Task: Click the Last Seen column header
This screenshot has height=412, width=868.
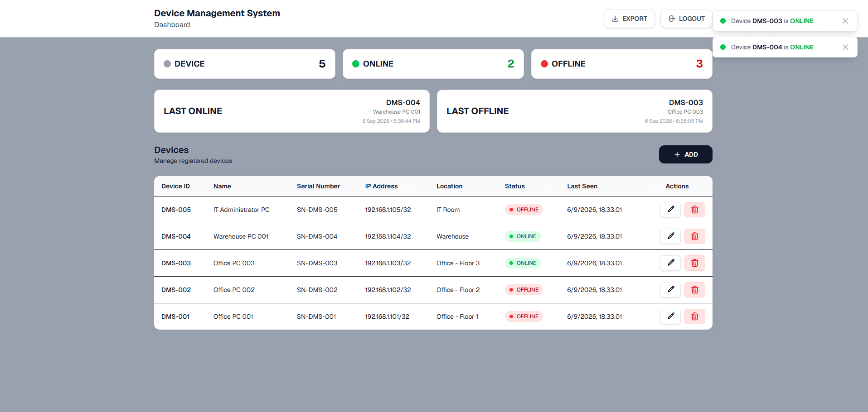Action: (582, 186)
